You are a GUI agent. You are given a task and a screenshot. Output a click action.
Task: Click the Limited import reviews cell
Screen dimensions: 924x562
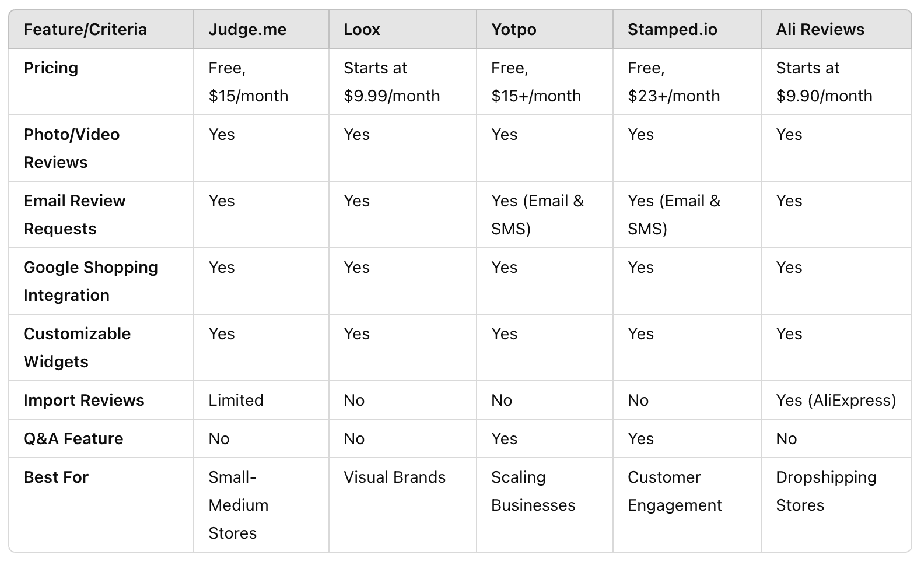236,401
